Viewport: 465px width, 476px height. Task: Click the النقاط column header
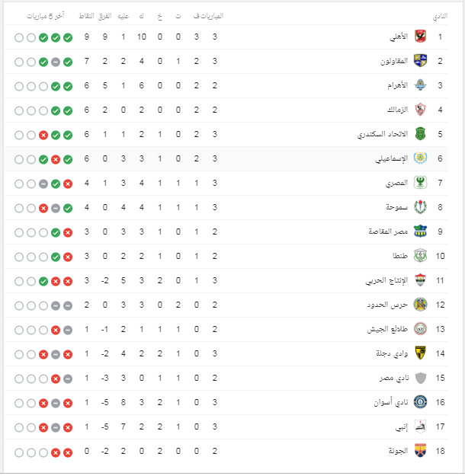[x=87, y=15]
